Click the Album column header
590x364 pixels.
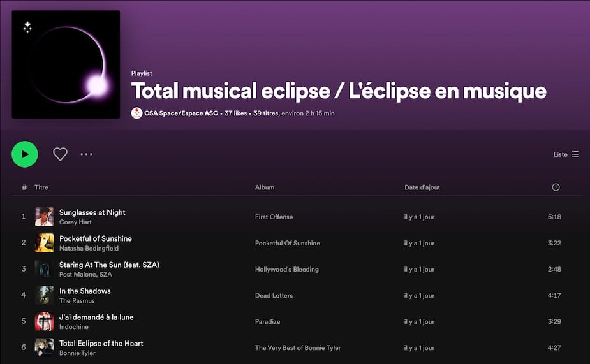(x=265, y=187)
